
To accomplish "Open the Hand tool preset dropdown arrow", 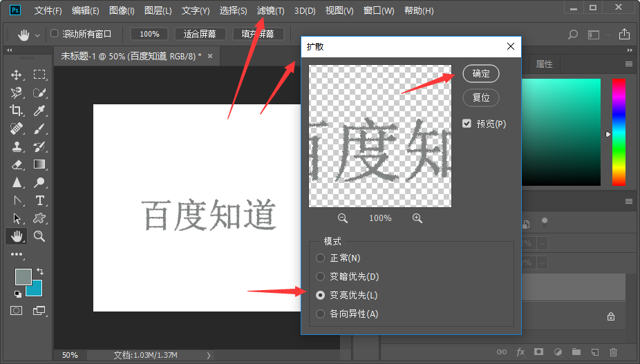I will coord(37,35).
